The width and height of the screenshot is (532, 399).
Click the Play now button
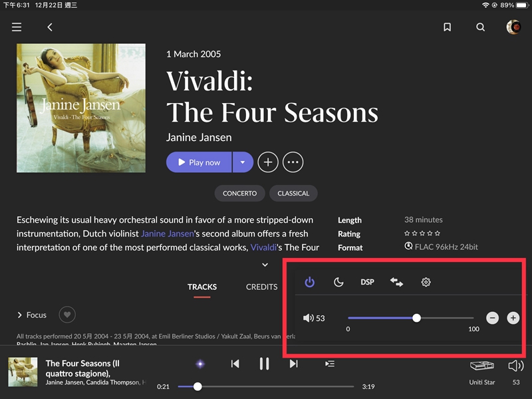coord(198,162)
